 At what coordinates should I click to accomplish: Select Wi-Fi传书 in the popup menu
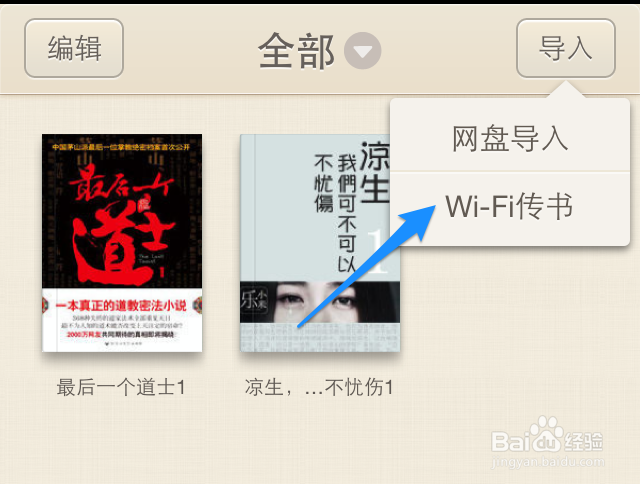pyautogui.click(x=510, y=206)
